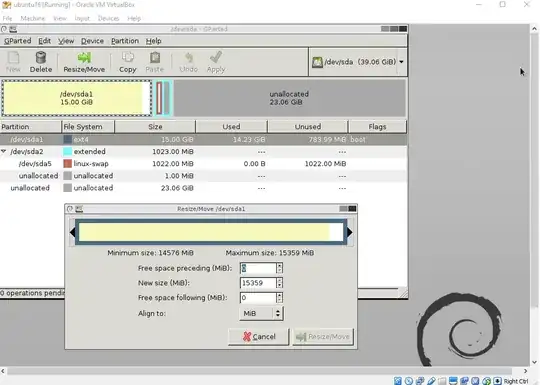Select the Resize/Move toolbar icon

point(84,58)
